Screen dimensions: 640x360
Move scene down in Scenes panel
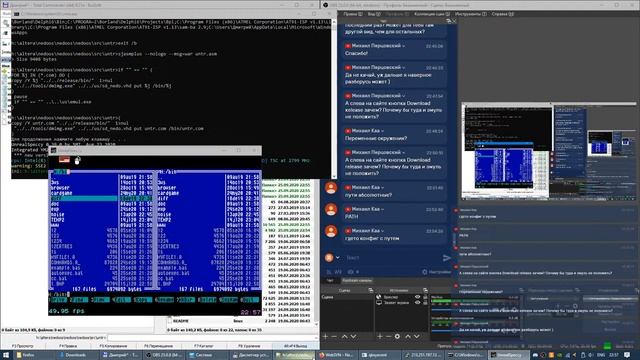click(x=353, y=336)
